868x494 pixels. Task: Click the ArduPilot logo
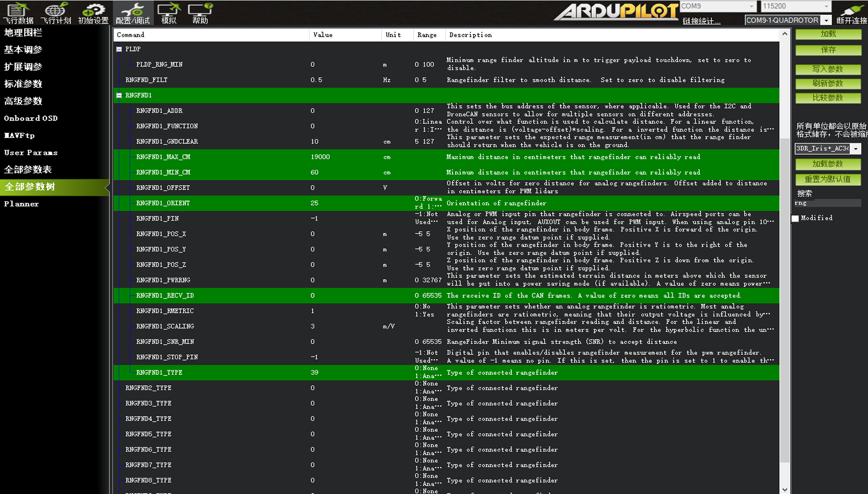click(x=617, y=12)
